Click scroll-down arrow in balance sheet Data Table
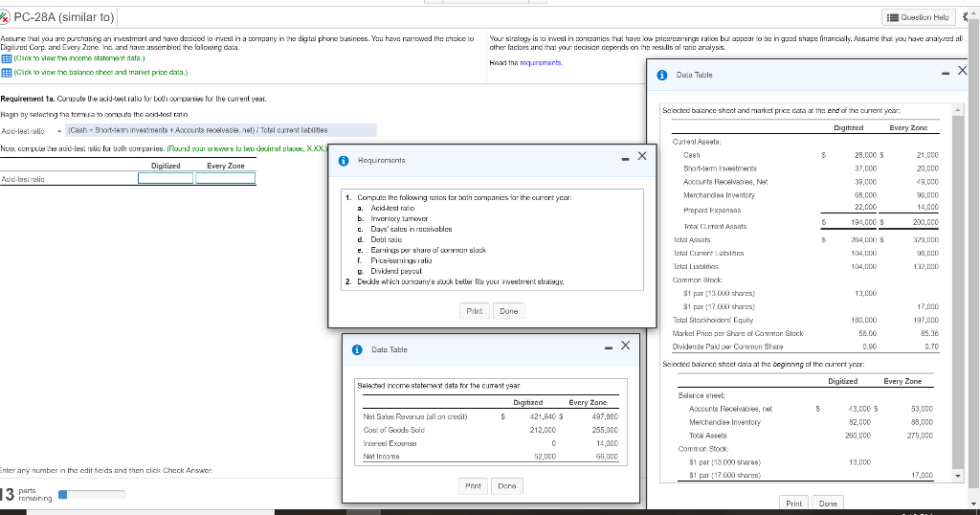Viewport: 980px width, 515px height. (957, 476)
